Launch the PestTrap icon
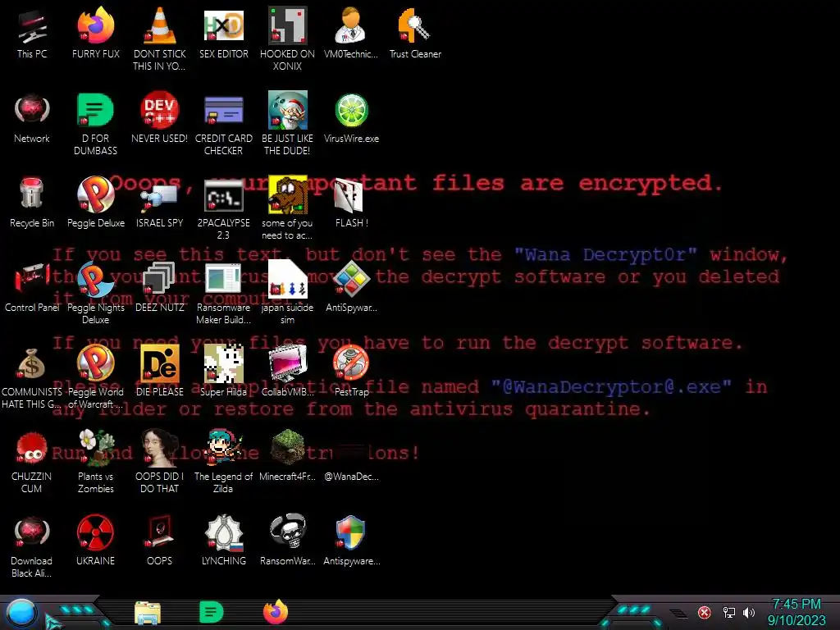Screen dimensions: 840x630 tap(351, 363)
